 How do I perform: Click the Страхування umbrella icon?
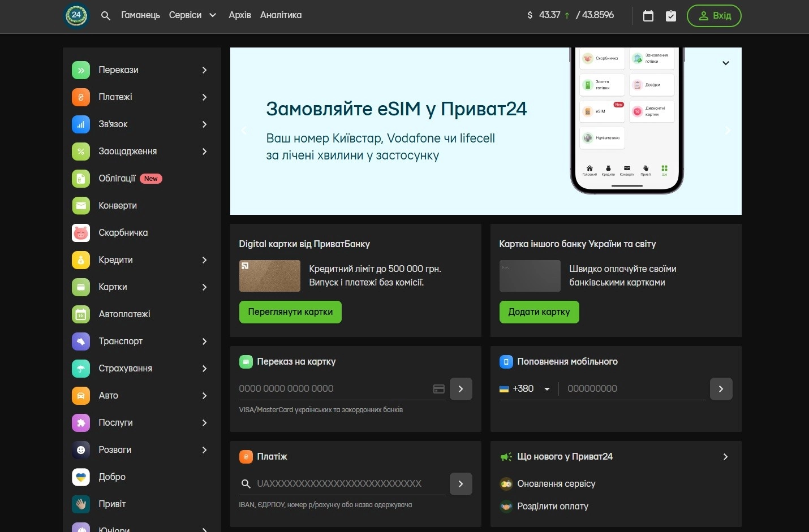(81, 369)
